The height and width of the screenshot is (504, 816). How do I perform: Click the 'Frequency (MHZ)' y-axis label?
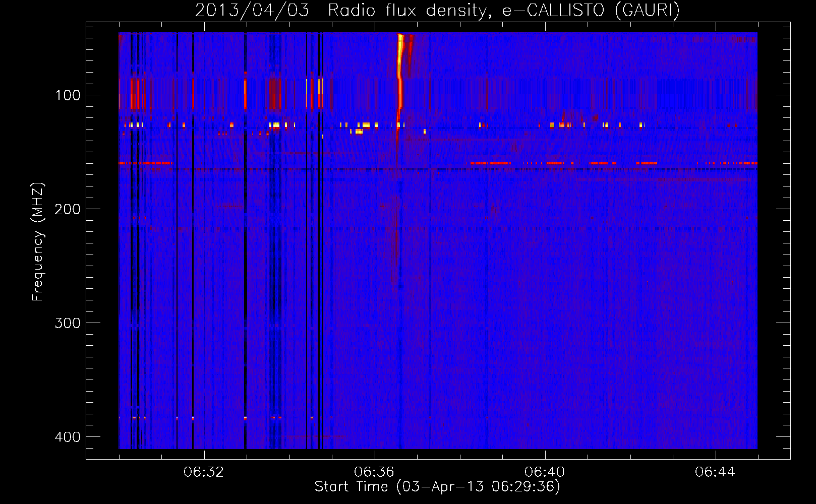click(x=38, y=241)
